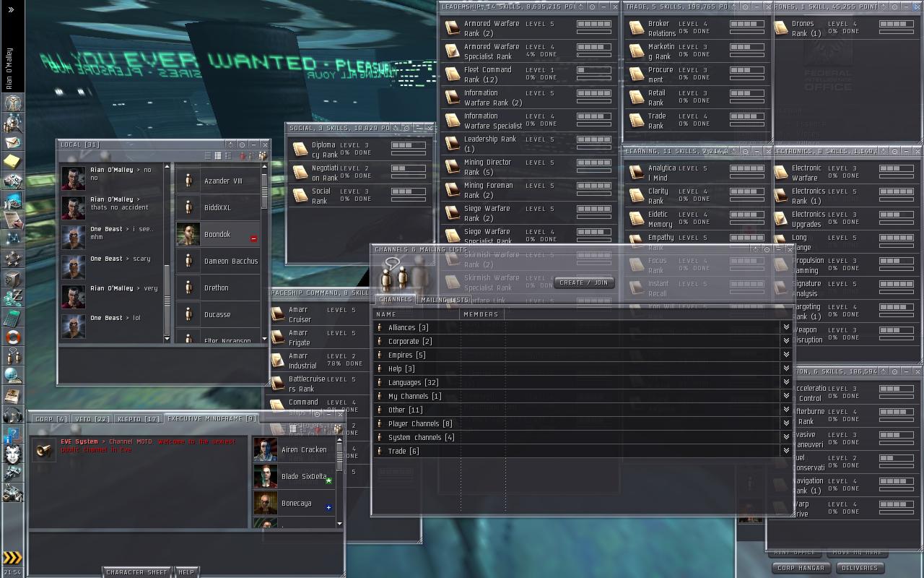This screenshot has width=924, height=578.
Task: Click the Fleet Command skill book icon
Action: click(x=453, y=74)
